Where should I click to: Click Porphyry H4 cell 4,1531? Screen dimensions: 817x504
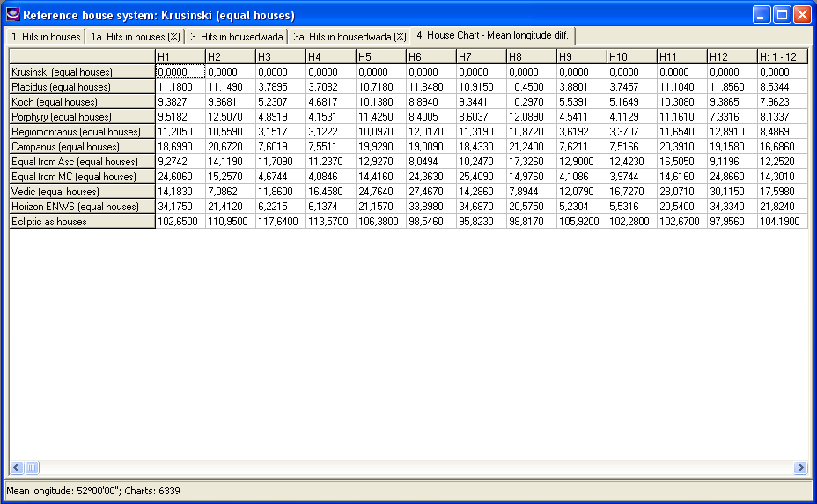[x=331, y=117]
